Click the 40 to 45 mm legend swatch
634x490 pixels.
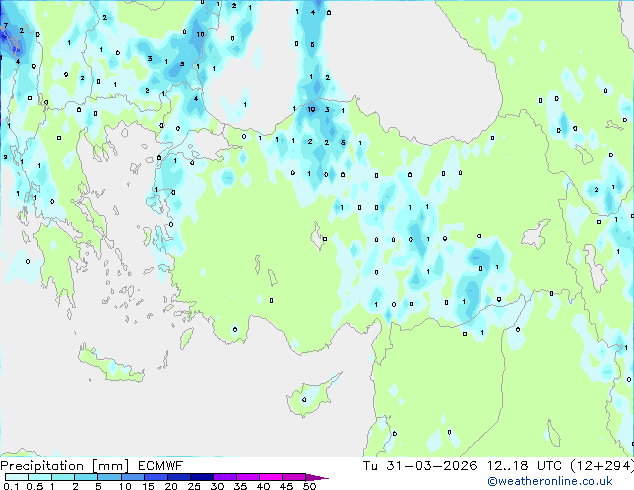[271, 477]
